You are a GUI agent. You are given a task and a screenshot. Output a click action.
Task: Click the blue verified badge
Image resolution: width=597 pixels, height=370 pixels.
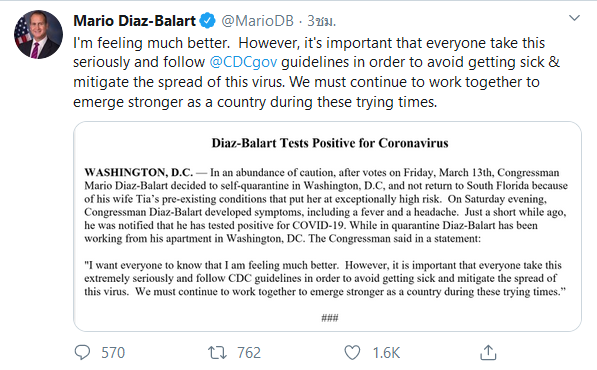[x=208, y=21]
